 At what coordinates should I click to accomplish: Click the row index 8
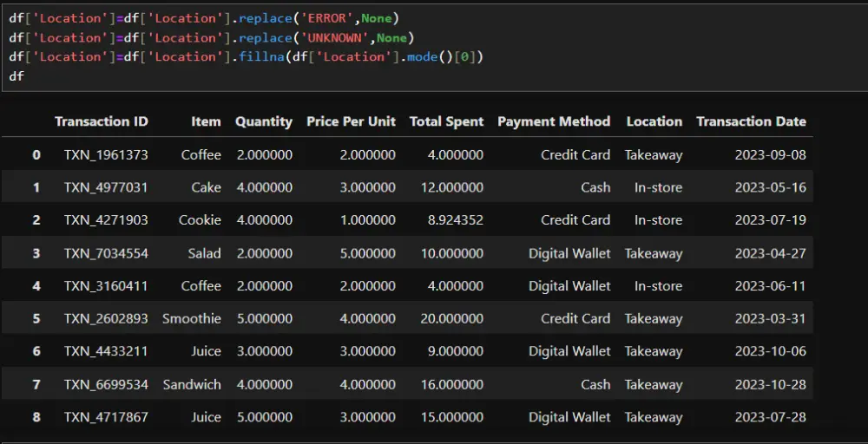click(x=36, y=417)
